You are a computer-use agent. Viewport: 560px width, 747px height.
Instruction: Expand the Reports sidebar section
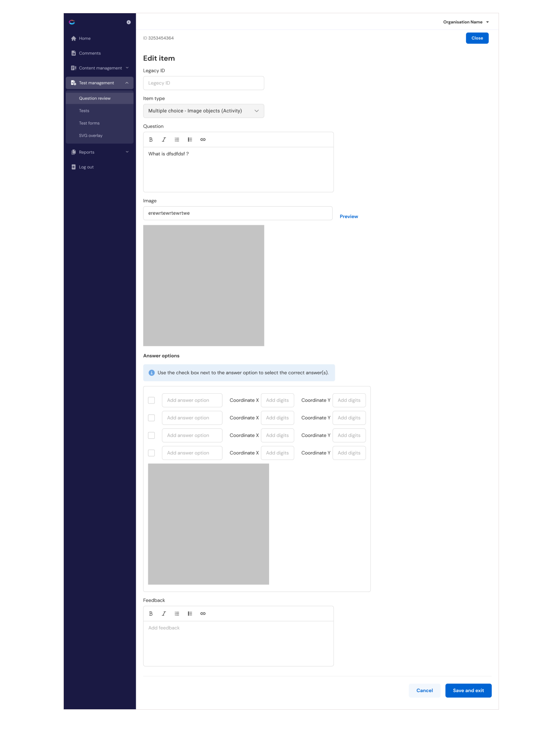[x=100, y=152]
